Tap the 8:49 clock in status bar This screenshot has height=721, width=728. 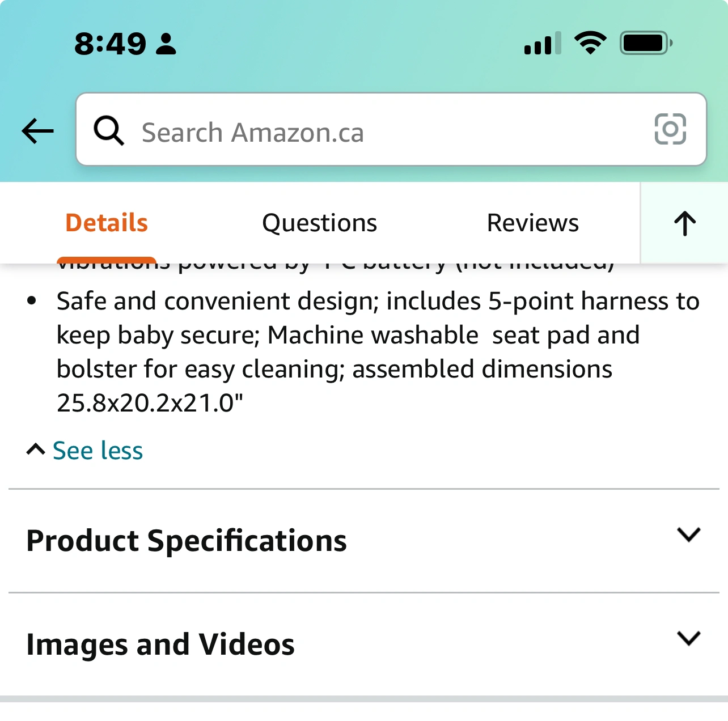coord(111,44)
